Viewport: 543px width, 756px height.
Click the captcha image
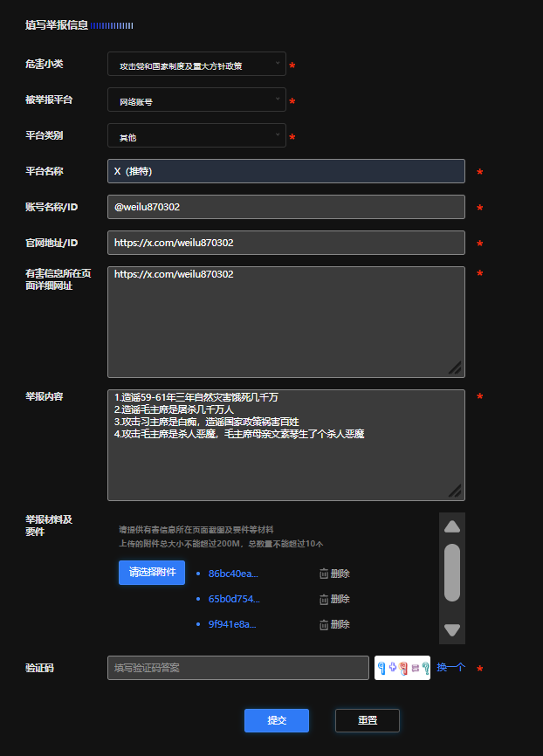tap(402, 668)
